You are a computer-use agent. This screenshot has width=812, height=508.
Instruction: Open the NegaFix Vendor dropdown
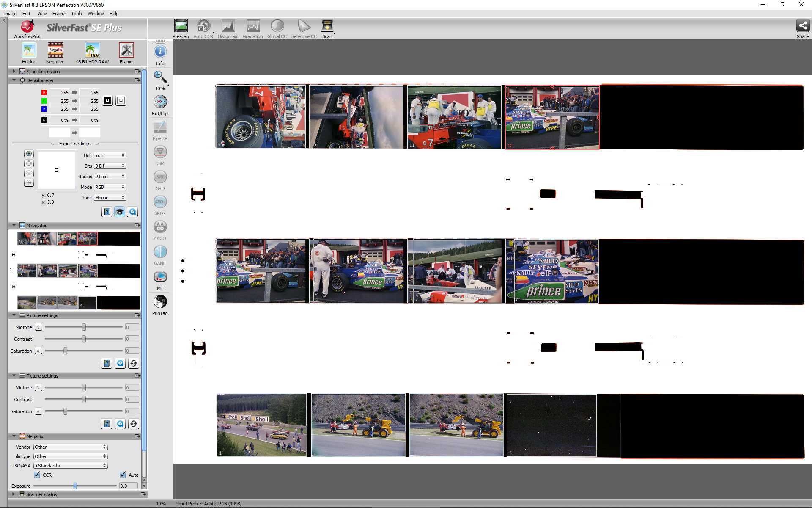pyautogui.click(x=70, y=447)
